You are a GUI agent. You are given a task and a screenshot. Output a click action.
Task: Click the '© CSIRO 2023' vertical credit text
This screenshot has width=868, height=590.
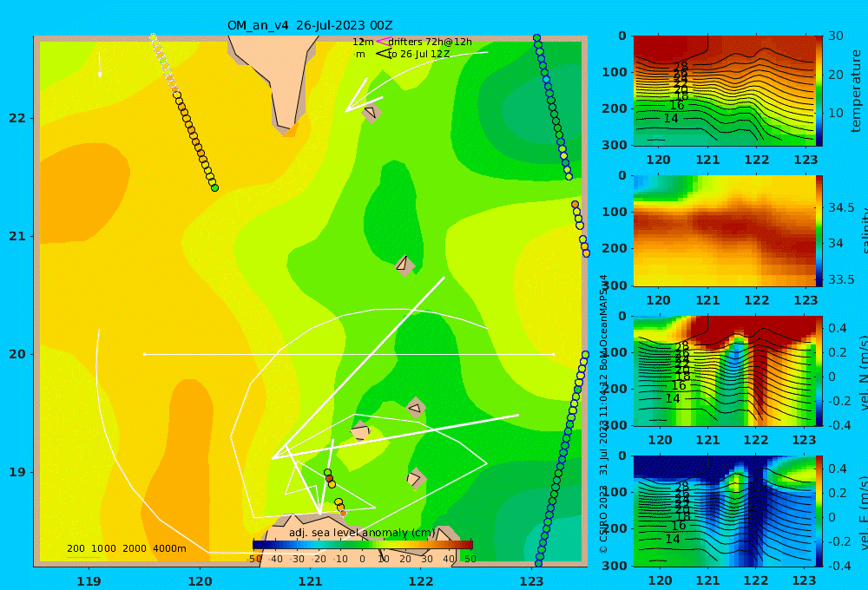(603, 520)
